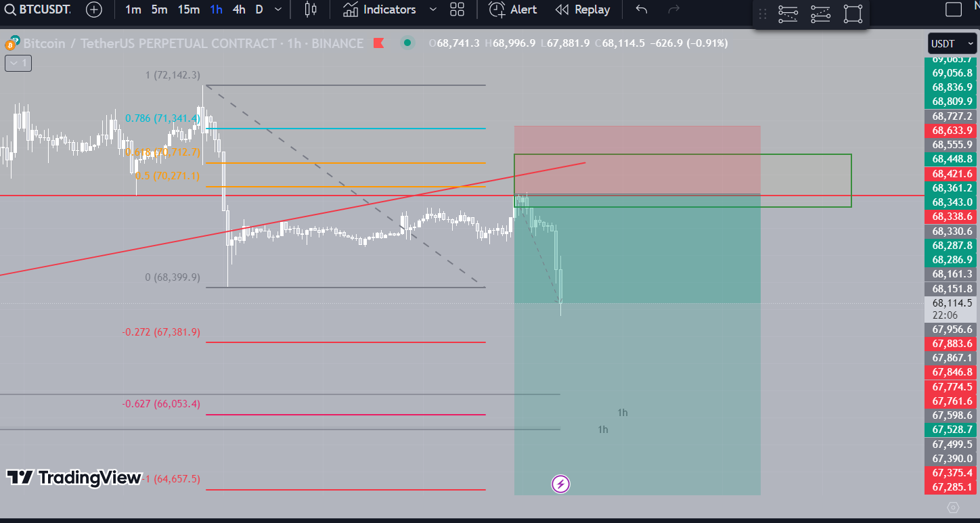The image size is (980, 523).
Task: Collapse the indicator legend toggle showing 1
Action: [x=18, y=64]
